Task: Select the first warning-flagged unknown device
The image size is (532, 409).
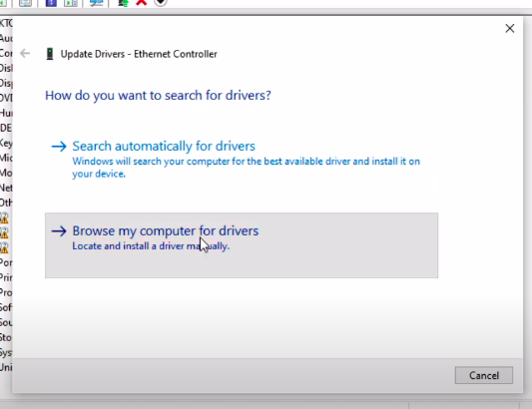Action: pyautogui.click(x=4, y=217)
